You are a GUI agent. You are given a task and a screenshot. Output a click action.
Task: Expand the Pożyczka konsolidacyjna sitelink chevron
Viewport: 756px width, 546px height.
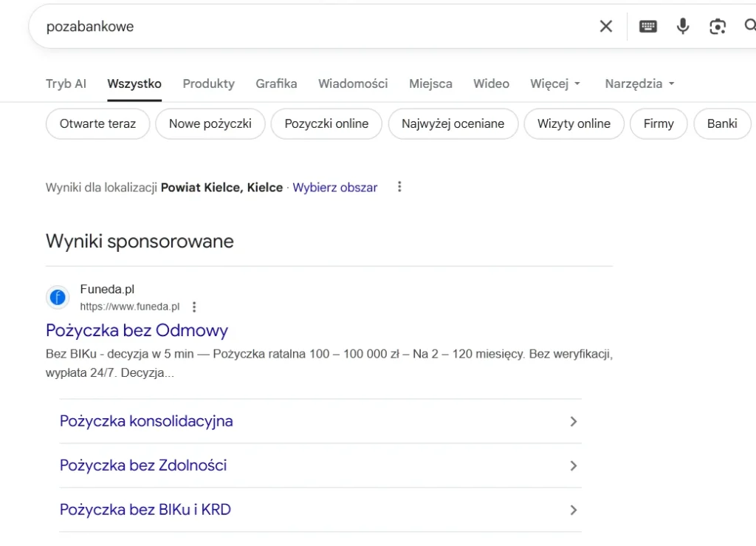pyautogui.click(x=574, y=421)
